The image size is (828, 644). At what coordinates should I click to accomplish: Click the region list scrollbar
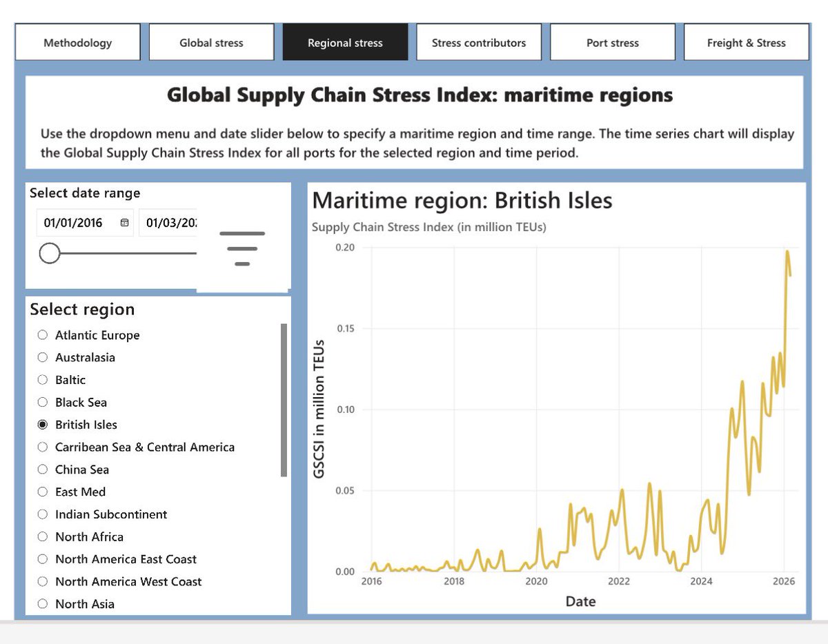284,400
